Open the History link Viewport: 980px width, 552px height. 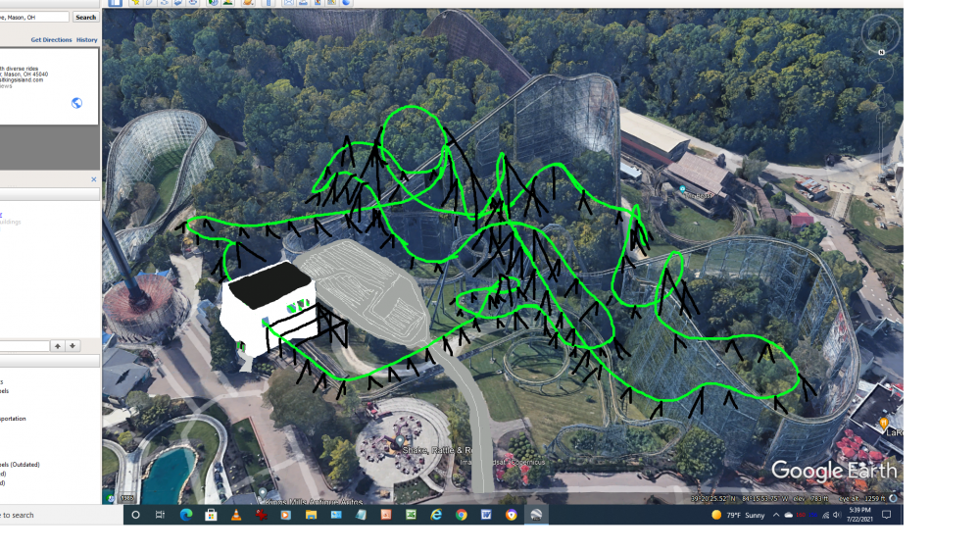tap(87, 40)
